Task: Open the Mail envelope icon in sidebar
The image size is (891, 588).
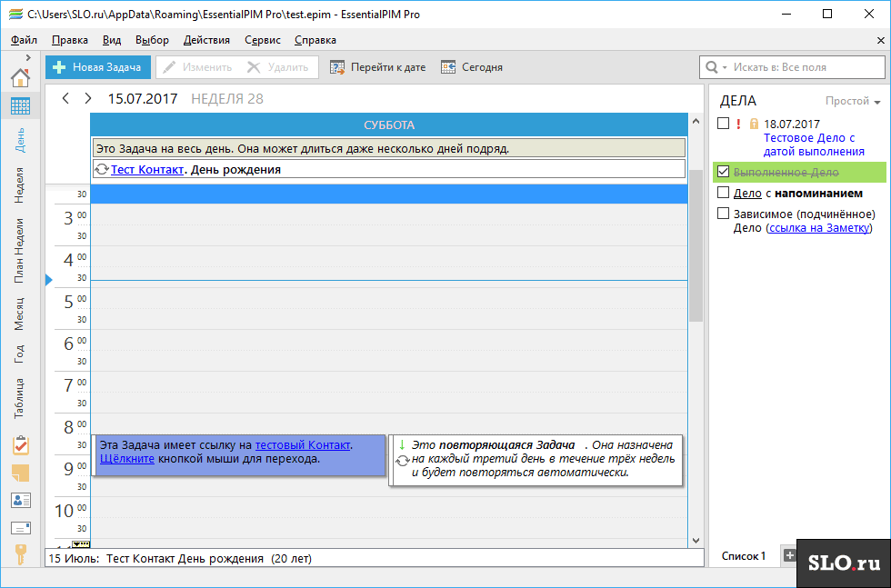Action: point(20,528)
